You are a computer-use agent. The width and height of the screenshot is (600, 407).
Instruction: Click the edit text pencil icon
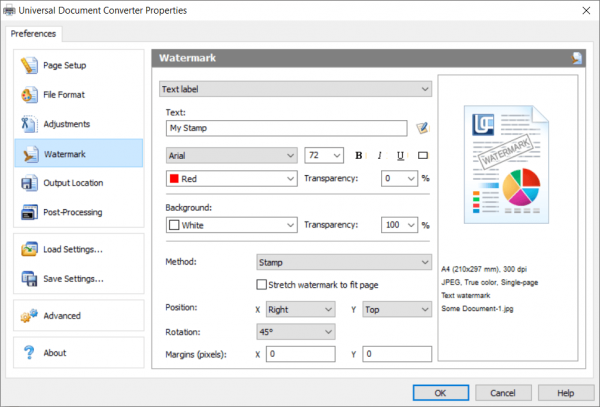point(422,128)
